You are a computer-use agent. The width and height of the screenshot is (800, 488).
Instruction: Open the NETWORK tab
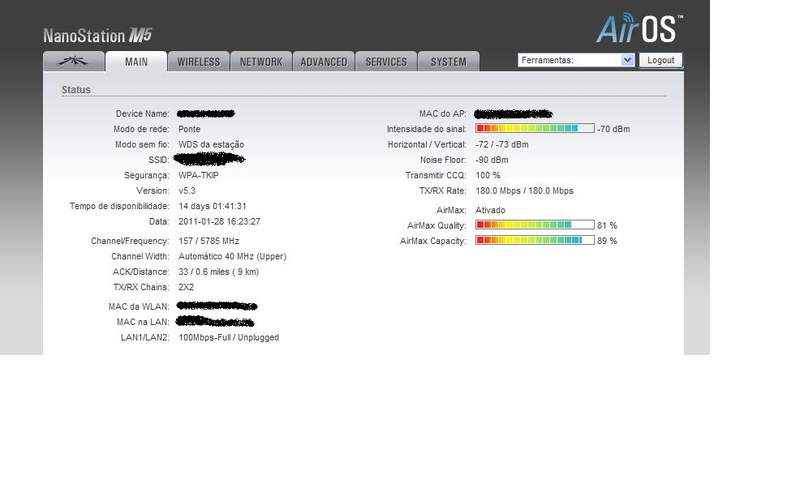pos(261,61)
